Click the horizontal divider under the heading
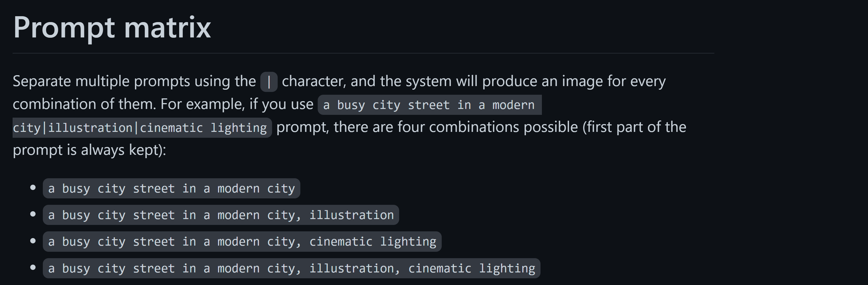 click(363, 53)
